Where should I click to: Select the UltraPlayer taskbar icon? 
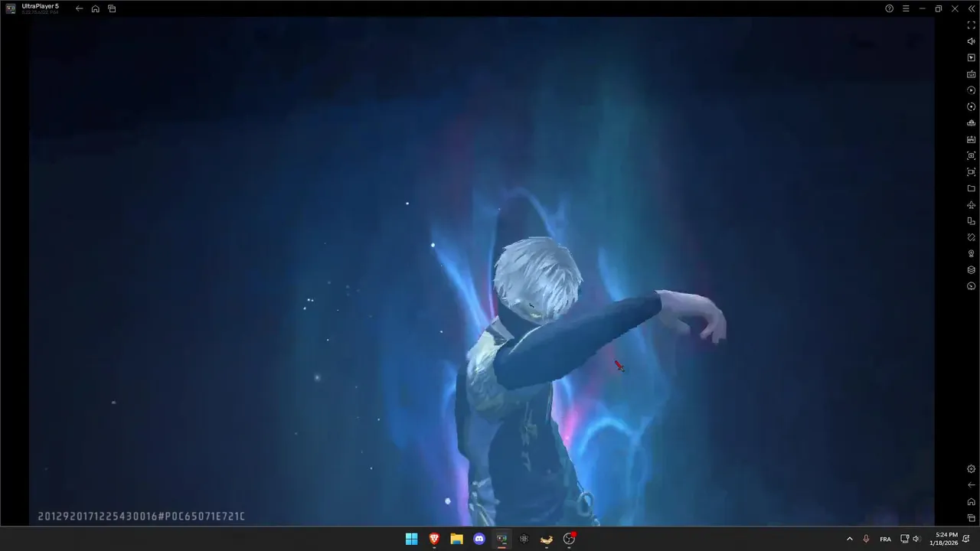point(501,539)
